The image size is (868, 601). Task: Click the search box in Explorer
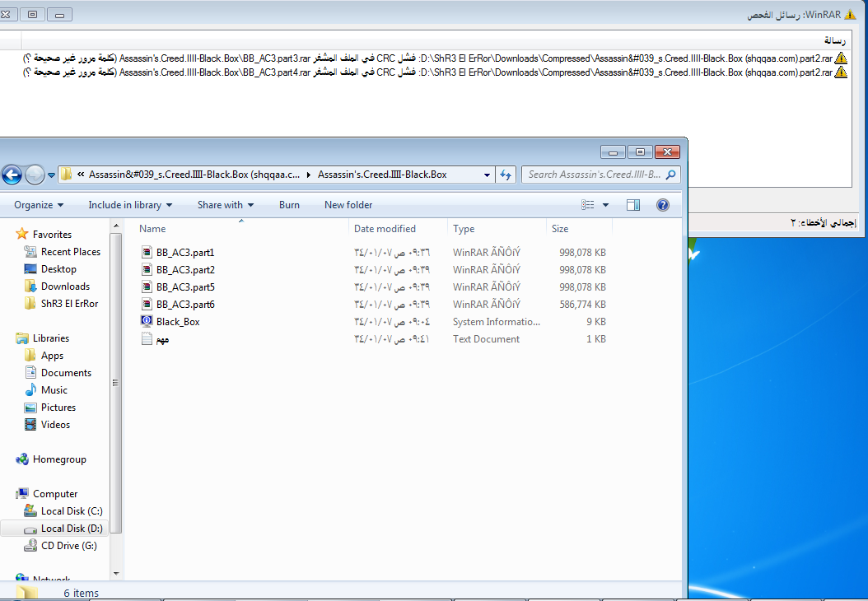[x=600, y=175]
